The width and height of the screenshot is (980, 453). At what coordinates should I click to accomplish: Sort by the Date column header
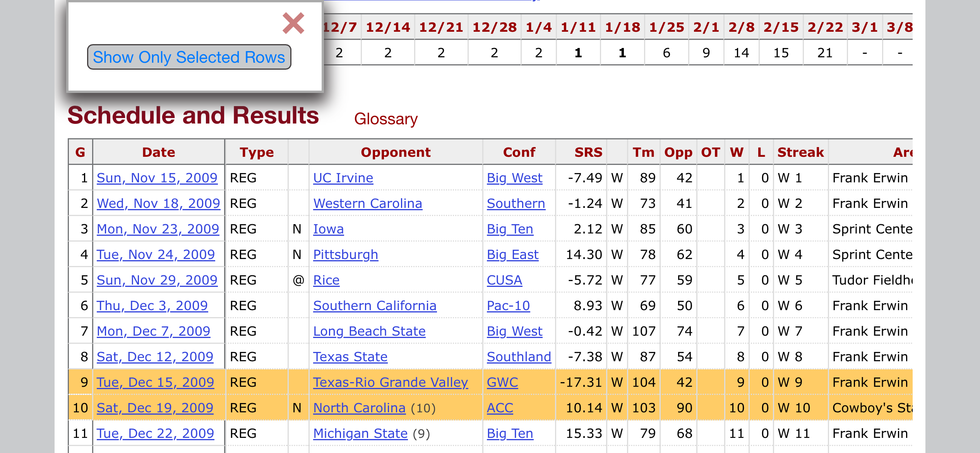[x=158, y=152]
